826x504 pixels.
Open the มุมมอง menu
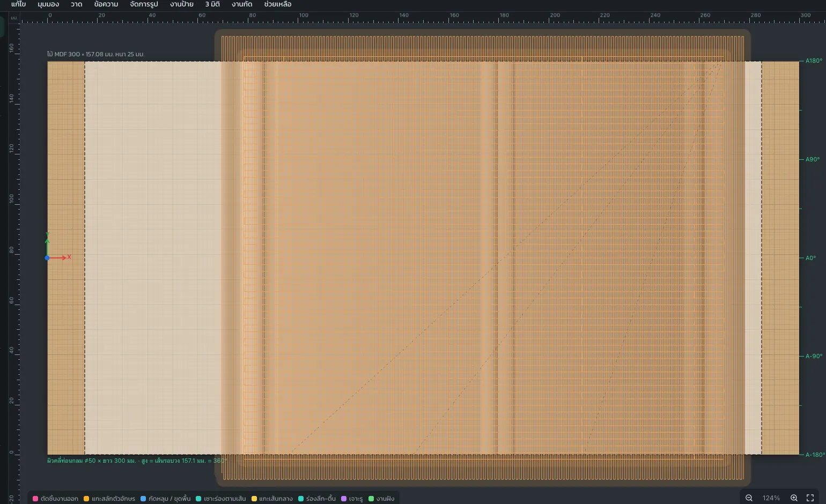(x=48, y=4)
